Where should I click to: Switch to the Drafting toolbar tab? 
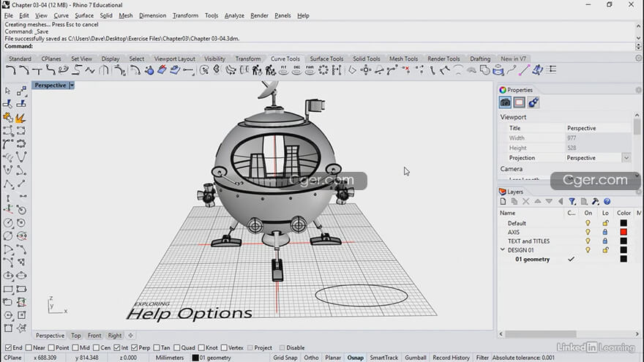point(480,59)
